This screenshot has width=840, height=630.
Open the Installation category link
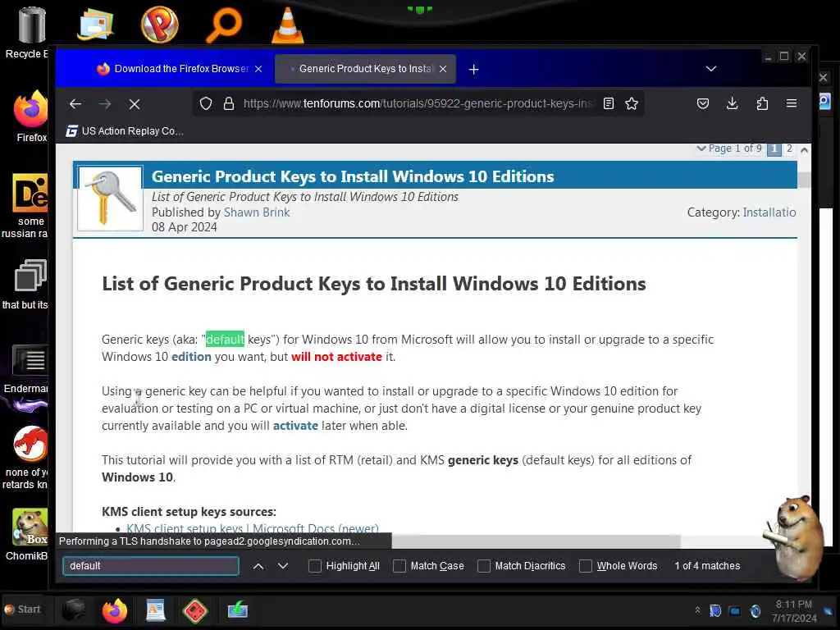(769, 212)
